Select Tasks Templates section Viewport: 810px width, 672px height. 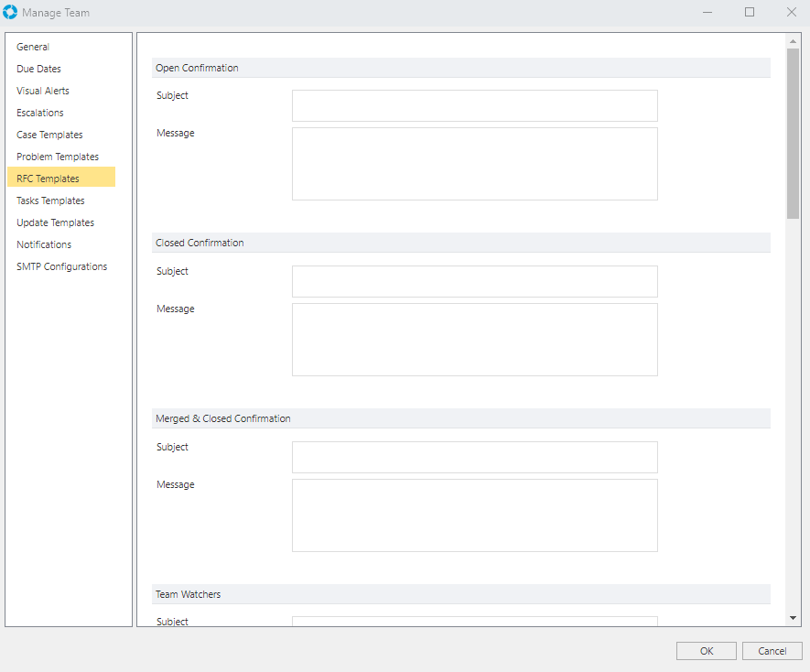(50, 201)
